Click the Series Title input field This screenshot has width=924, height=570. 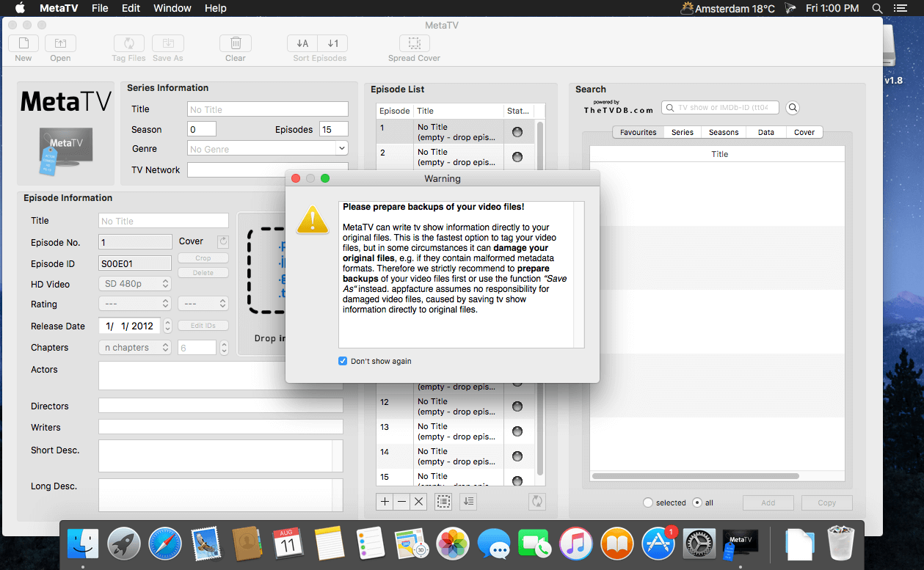[x=268, y=109]
